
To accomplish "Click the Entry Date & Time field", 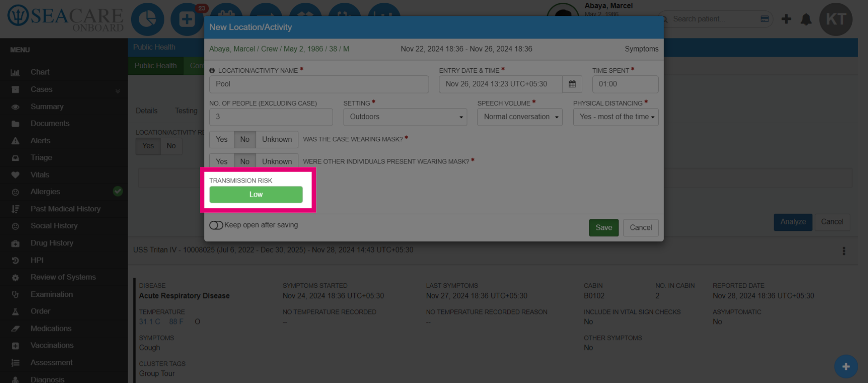I will tap(501, 84).
